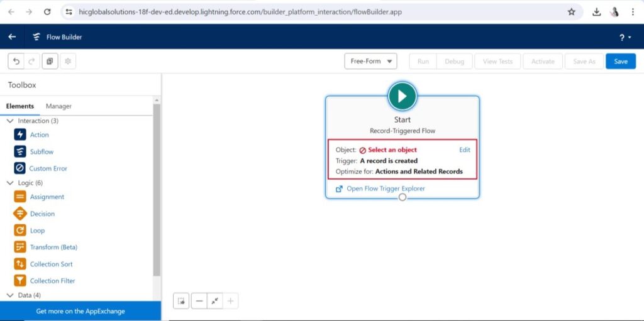Viewport: 644px width, 321px height.
Task: Click the Collection Filter label
Action: click(53, 281)
